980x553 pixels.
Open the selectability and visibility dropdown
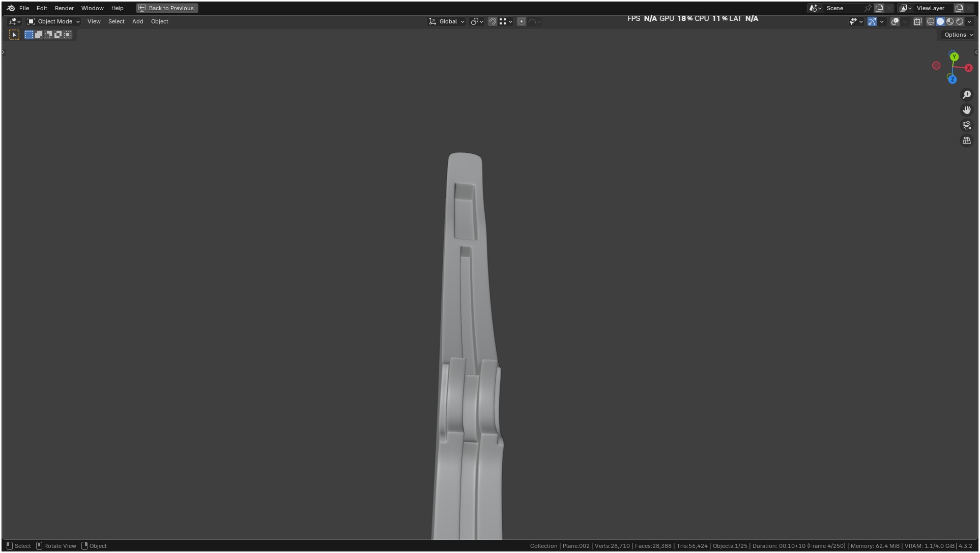[x=856, y=21]
